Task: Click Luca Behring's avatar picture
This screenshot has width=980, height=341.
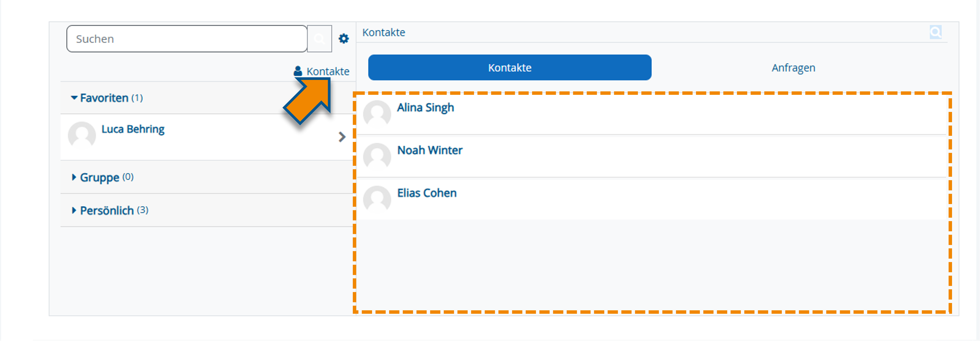Action: coord(82,135)
